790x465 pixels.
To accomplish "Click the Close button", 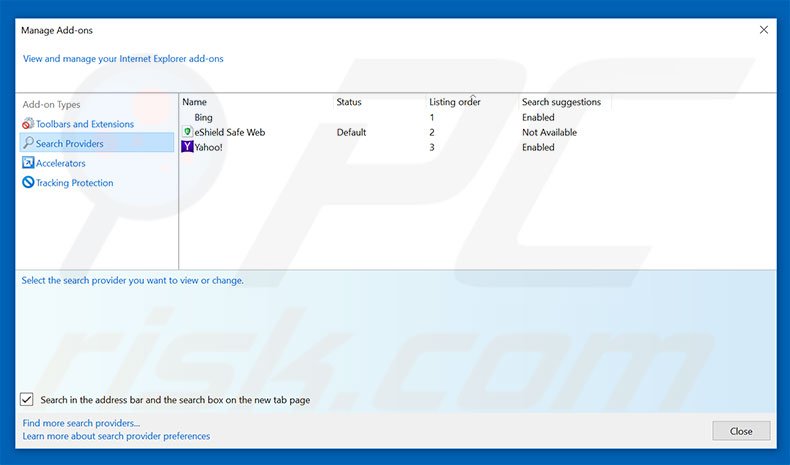I will [x=741, y=431].
